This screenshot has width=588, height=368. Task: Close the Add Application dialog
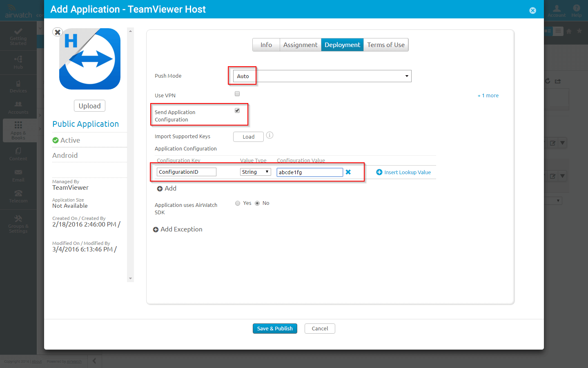pos(532,11)
